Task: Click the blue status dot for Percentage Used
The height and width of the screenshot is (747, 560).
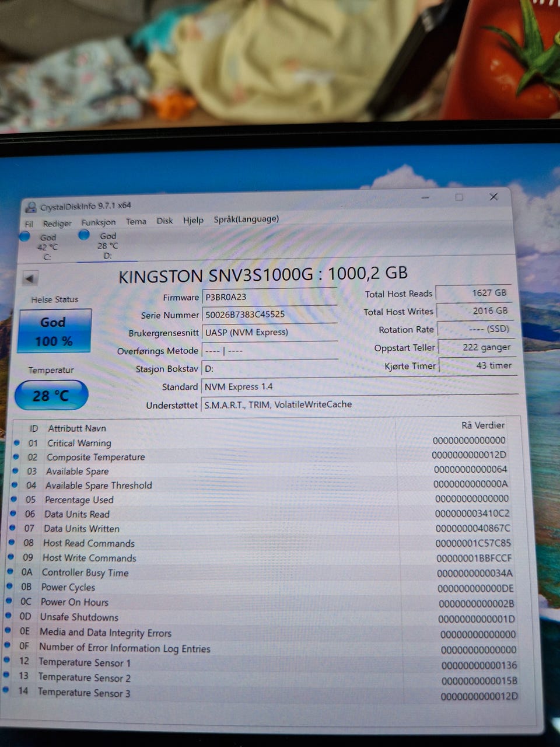Action: point(13,499)
